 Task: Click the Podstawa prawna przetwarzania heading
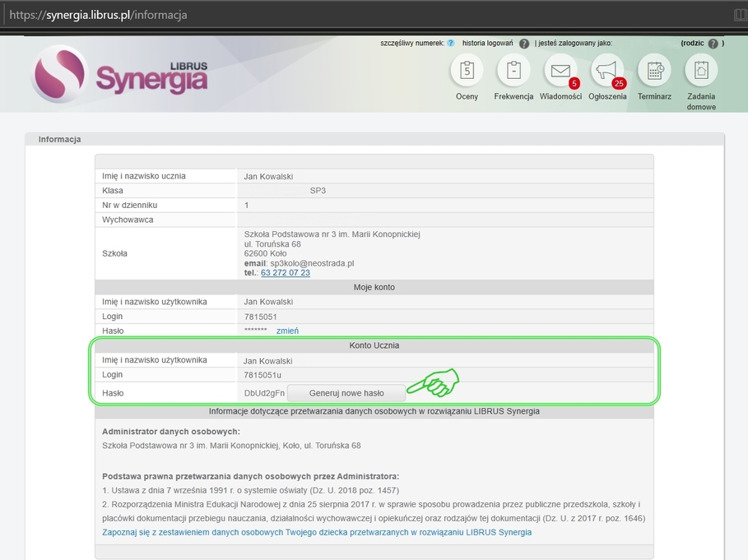(x=251, y=477)
